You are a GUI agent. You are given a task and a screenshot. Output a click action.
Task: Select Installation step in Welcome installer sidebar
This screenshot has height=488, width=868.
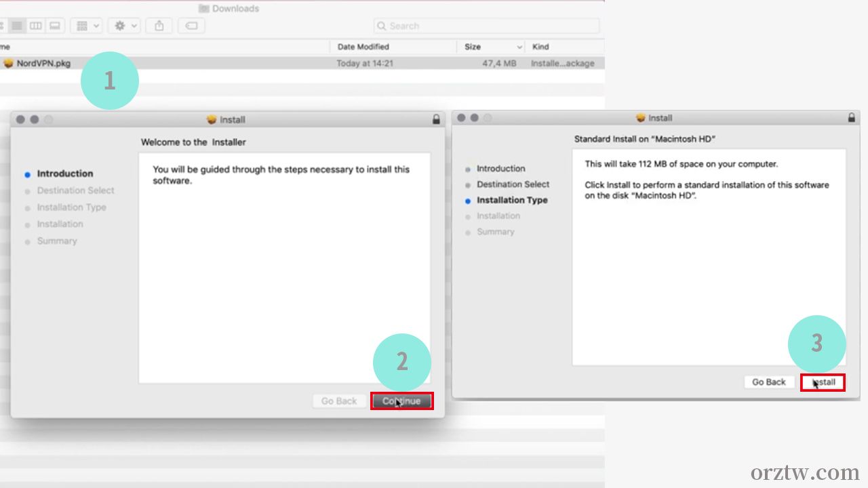tap(60, 224)
